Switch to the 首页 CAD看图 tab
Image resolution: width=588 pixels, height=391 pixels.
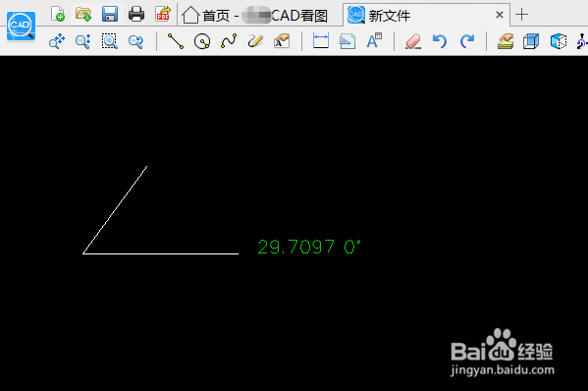[x=255, y=16]
